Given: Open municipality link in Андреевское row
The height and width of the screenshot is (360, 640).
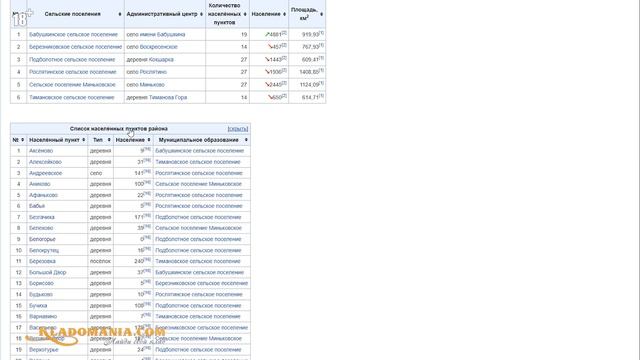Looking at the screenshot, I should (199, 173).
